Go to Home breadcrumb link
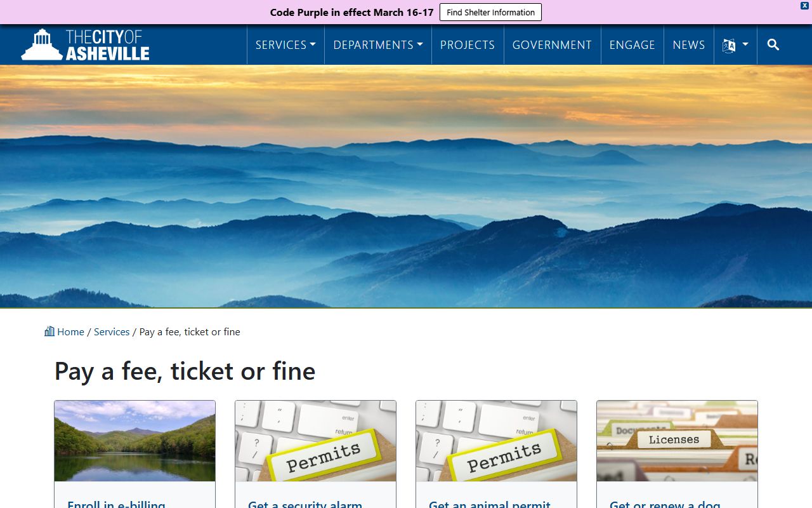Screen dimensions: 812x508 [70, 331]
